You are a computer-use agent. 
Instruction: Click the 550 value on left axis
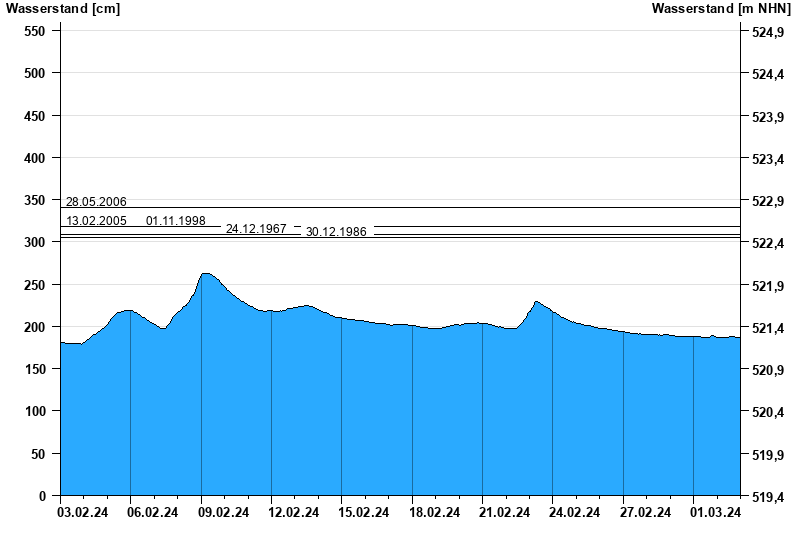(34, 31)
